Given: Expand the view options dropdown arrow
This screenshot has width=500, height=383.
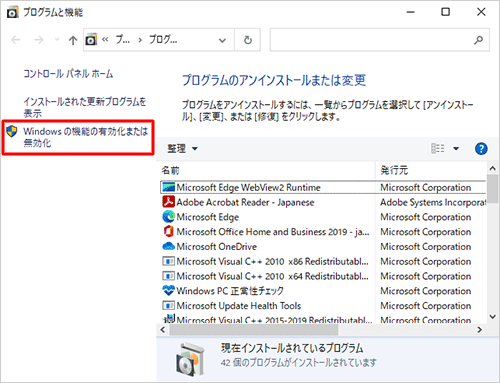Looking at the screenshot, I should coord(456,149).
